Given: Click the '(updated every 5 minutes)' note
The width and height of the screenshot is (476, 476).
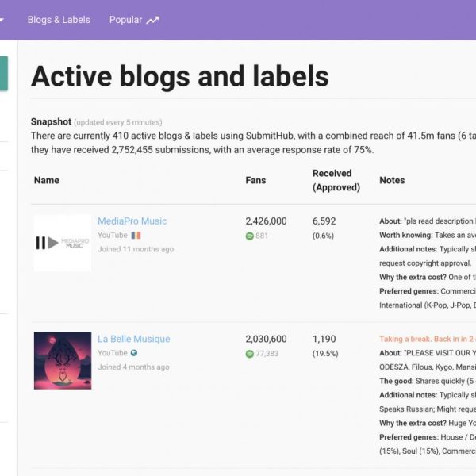Looking at the screenshot, I should coord(117,122).
